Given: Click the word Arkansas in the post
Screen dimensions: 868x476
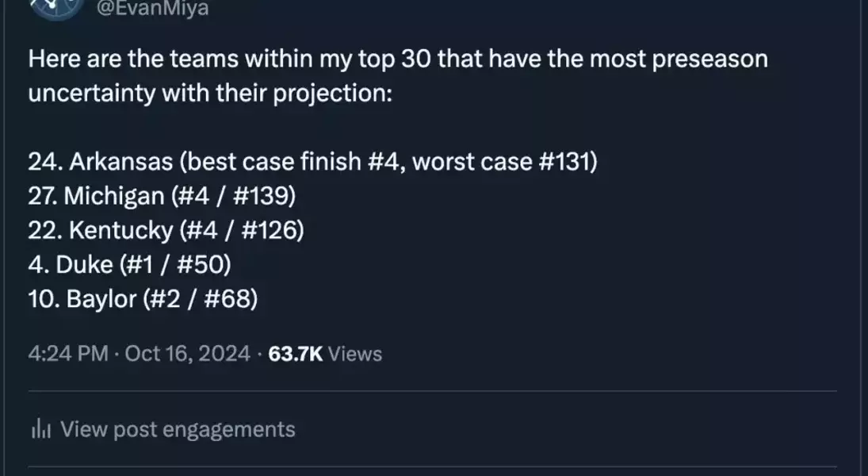Looking at the screenshot, I should 121,161.
